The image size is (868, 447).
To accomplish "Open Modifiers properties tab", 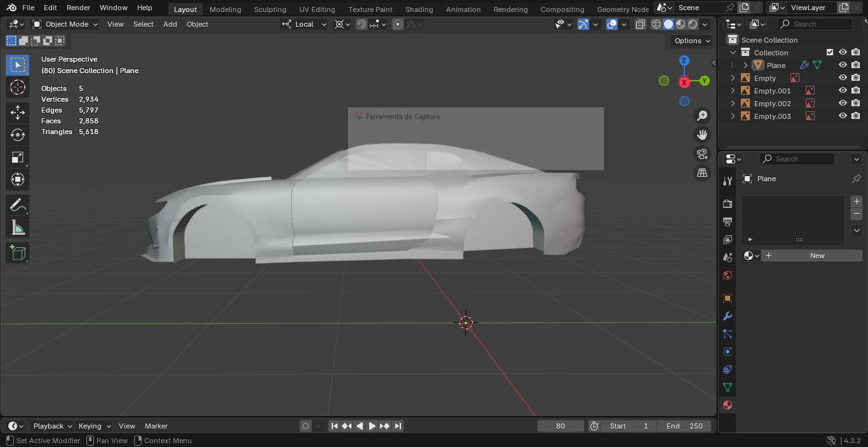I will coord(728,316).
